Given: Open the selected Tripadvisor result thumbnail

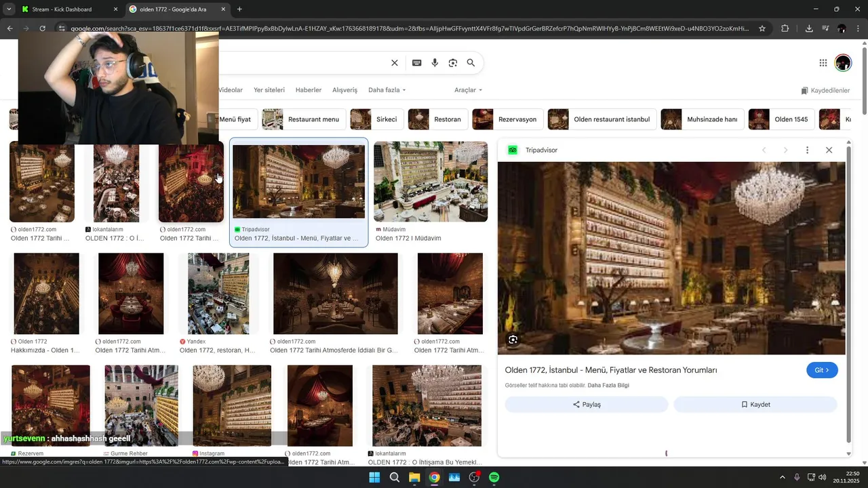Looking at the screenshot, I should [298, 182].
